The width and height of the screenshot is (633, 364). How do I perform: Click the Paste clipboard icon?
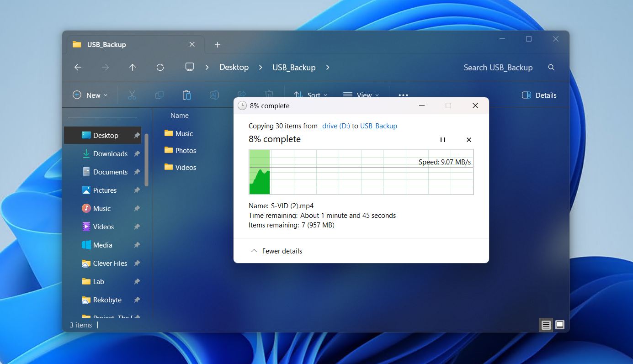coord(186,95)
